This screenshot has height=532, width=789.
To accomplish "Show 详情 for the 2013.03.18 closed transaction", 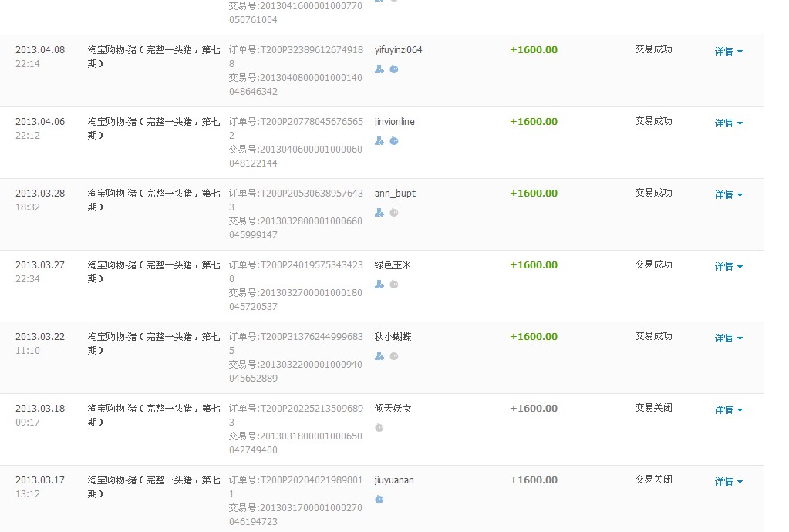I will pos(728,410).
